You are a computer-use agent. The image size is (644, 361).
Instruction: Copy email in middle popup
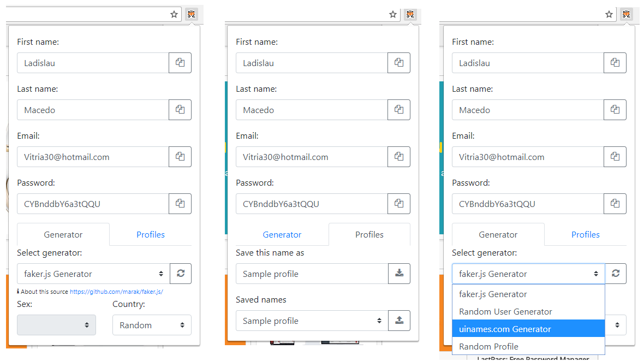pos(399,157)
